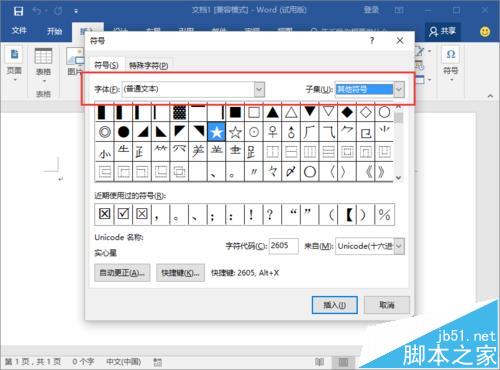The width and height of the screenshot is (500, 370).
Task: Click the Table icon in Word ribbon
Action: click(x=43, y=56)
